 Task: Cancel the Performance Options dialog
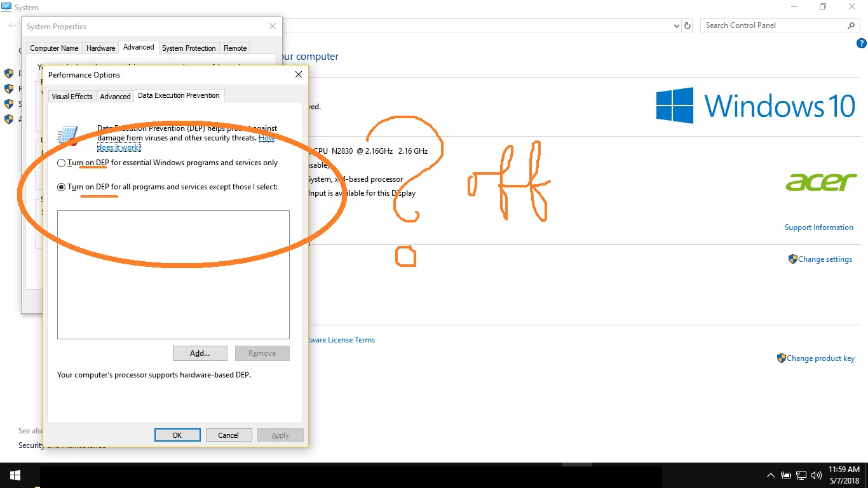pos(228,435)
